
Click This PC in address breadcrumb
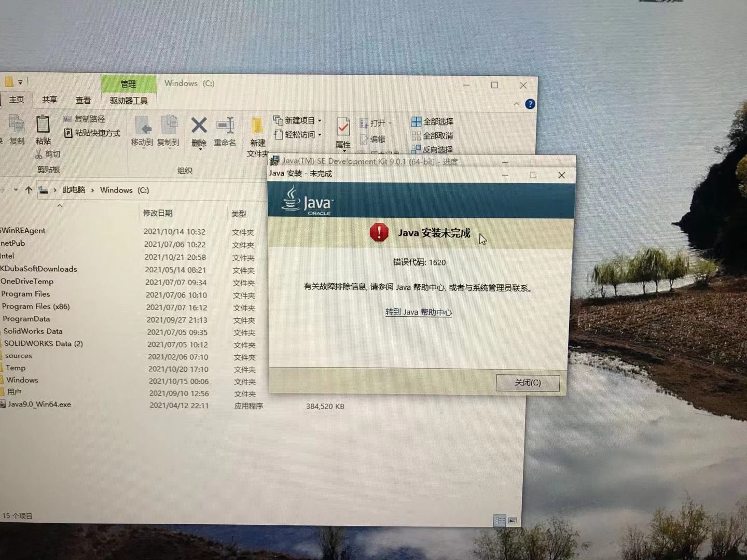click(74, 190)
